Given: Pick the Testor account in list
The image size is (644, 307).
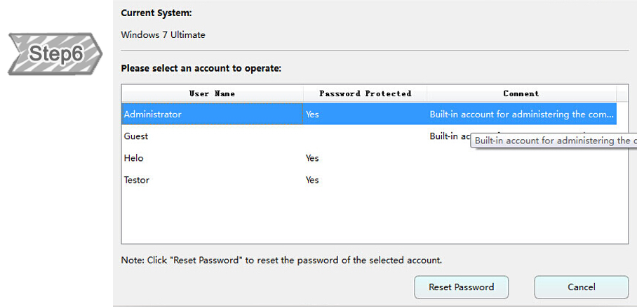Looking at the screenshot, I should coord(136,180).
